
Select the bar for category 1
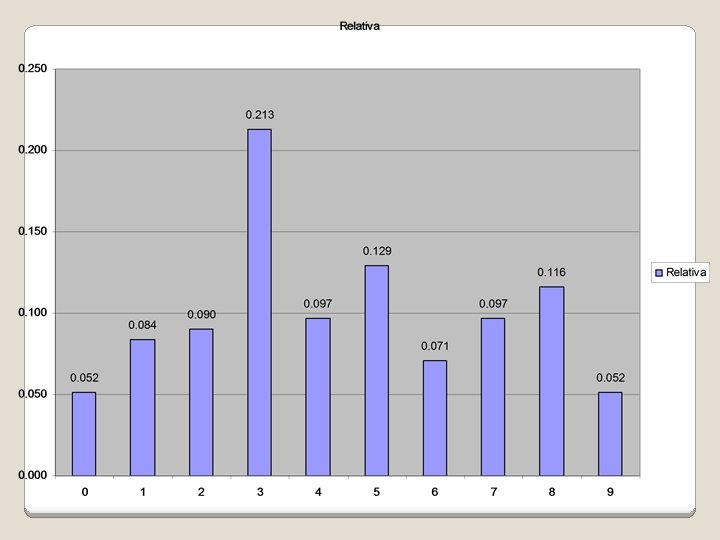[x=142, y=408]
